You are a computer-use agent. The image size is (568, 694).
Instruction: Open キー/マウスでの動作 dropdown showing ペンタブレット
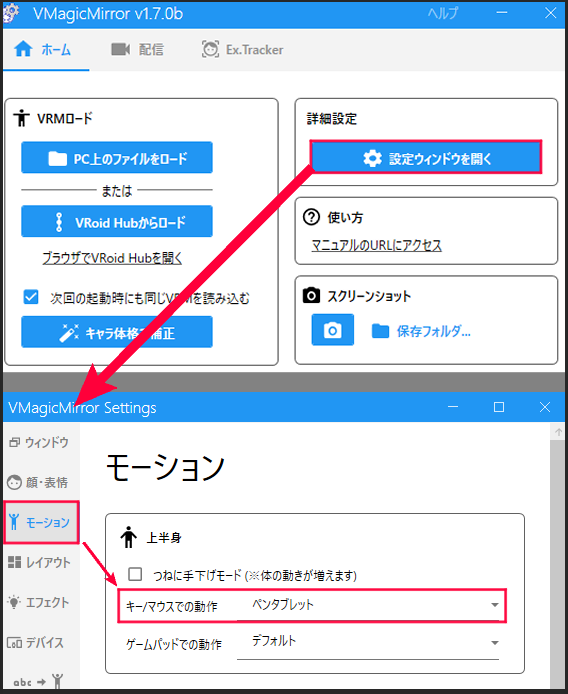(x=368, y=605)
